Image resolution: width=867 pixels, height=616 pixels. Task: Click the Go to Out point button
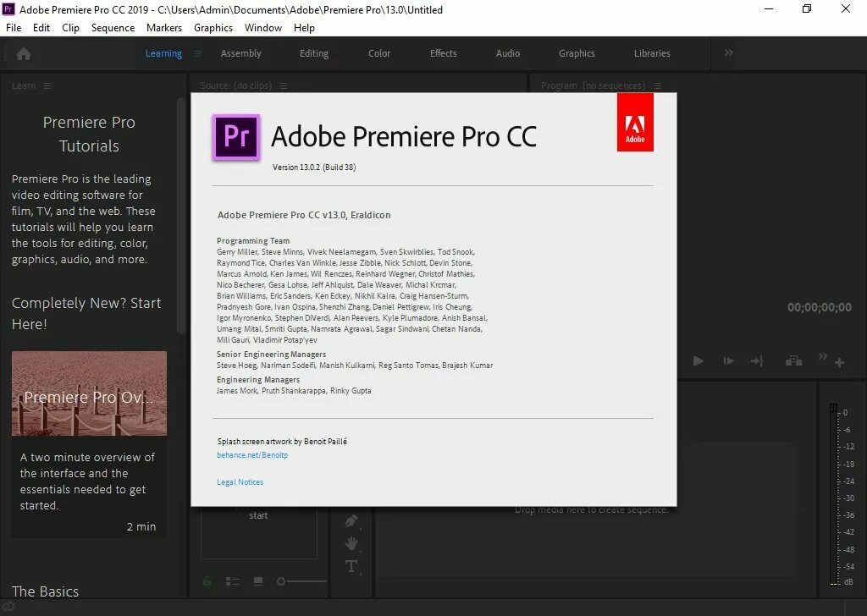coord(757,360)
